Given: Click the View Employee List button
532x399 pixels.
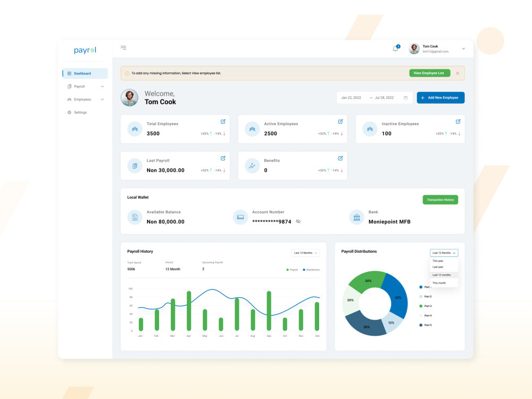Looking at the screenshot, I should coord(429,73).
